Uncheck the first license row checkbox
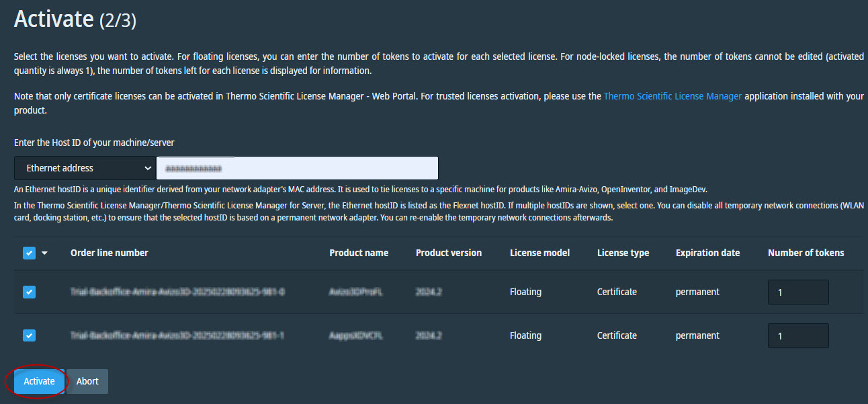The image size is (868, 404). click(x=30, y=292)
